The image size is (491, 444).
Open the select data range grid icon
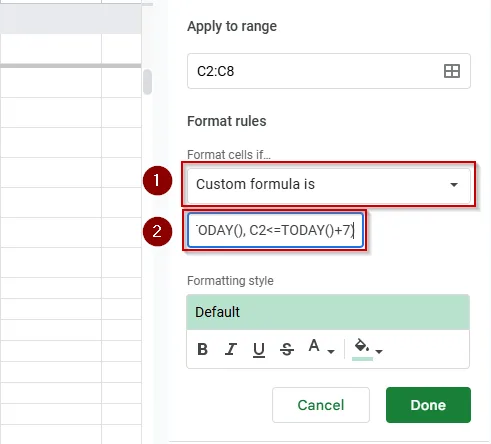(x=452, y=71)
